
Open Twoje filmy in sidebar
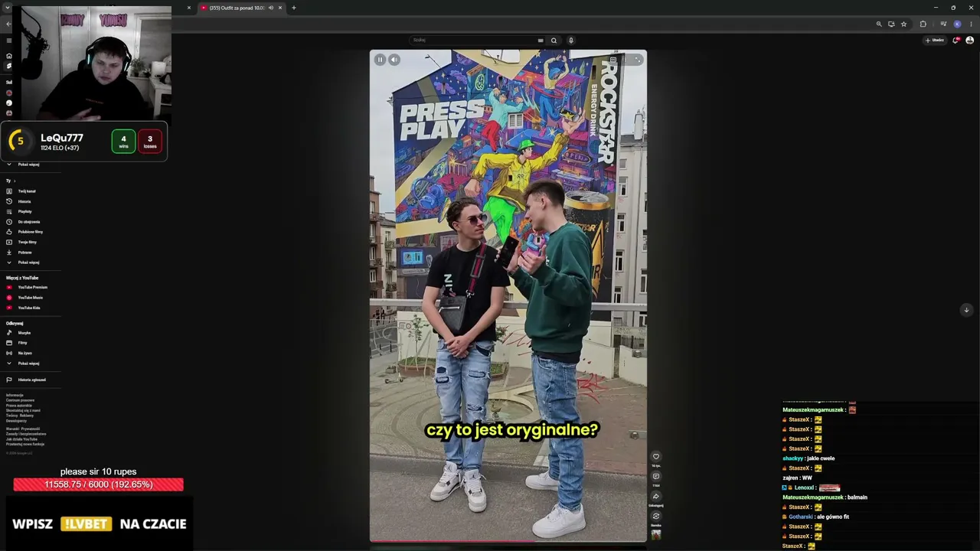(x=28, y=242)
